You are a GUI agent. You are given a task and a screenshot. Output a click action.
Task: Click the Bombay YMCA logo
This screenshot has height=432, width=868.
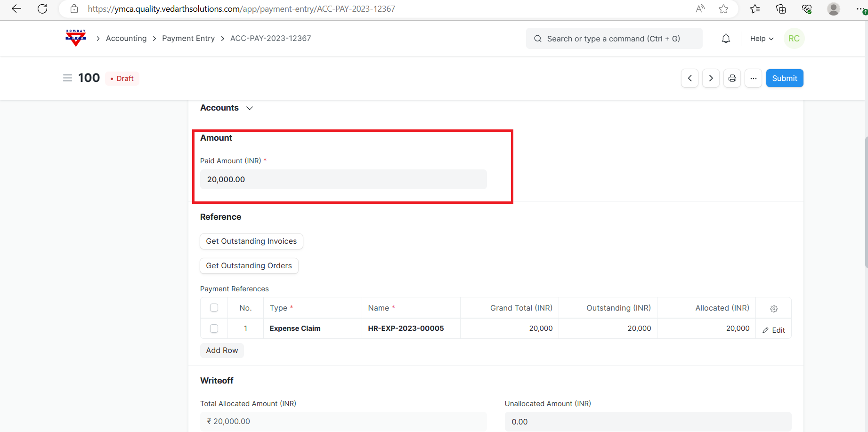76,38
